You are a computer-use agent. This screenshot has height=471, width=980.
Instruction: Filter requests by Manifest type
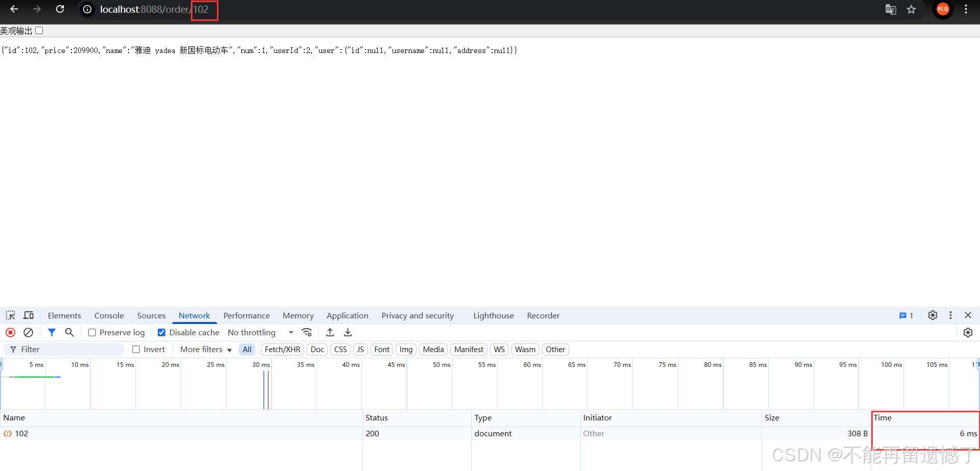469,350
